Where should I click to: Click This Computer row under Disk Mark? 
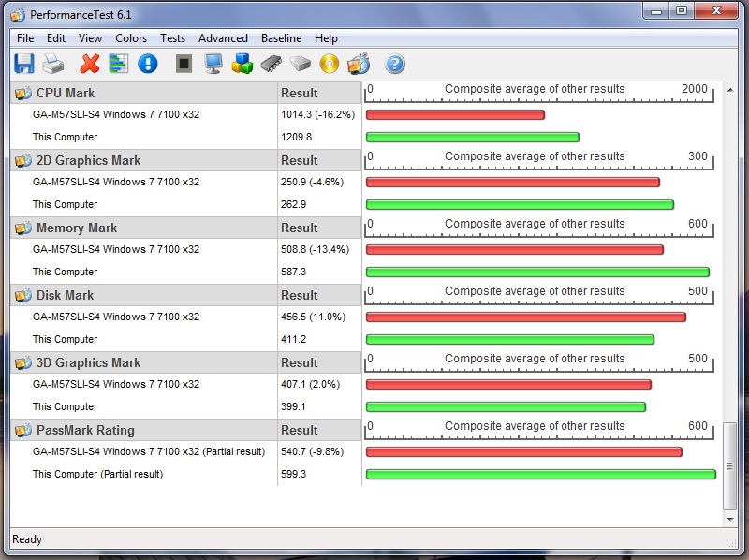tap(65, 339)
